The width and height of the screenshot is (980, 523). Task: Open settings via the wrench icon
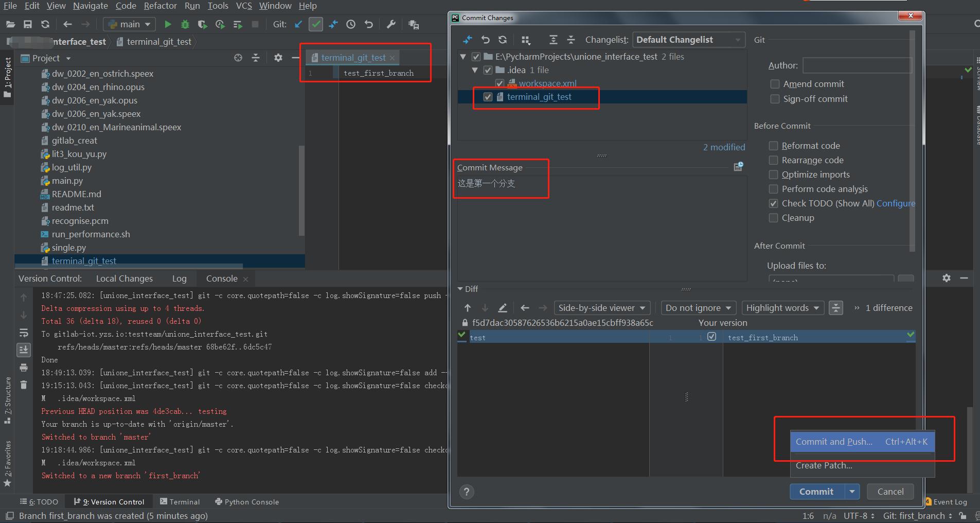(x=391, y=24)
